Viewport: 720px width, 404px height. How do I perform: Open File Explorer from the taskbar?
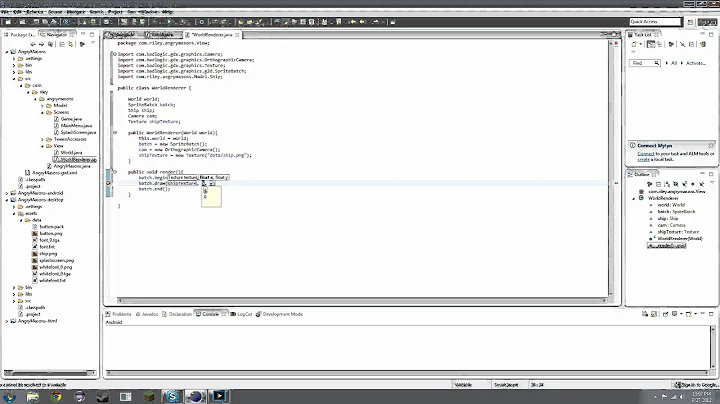pos(33,396)
